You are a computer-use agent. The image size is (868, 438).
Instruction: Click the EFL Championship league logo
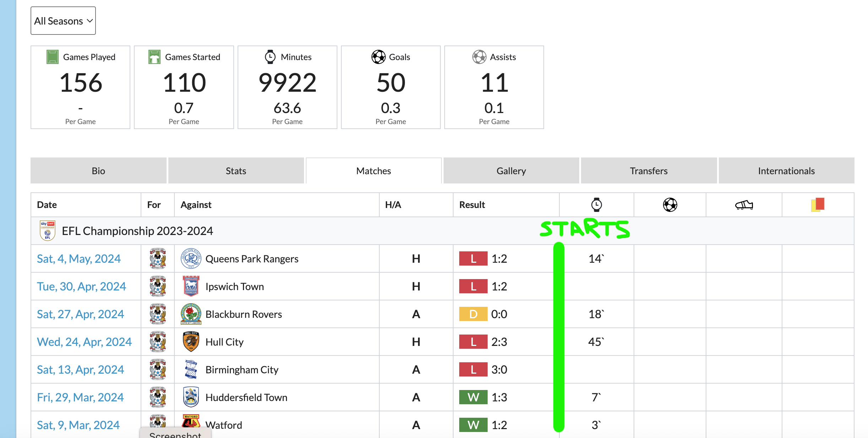click(48, 231)
